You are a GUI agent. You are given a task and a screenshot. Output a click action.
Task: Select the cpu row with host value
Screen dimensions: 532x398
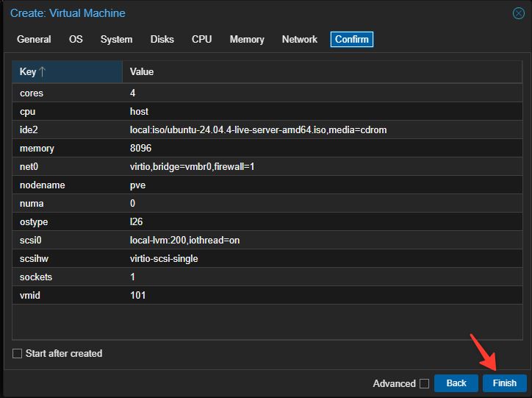[267, 111]
